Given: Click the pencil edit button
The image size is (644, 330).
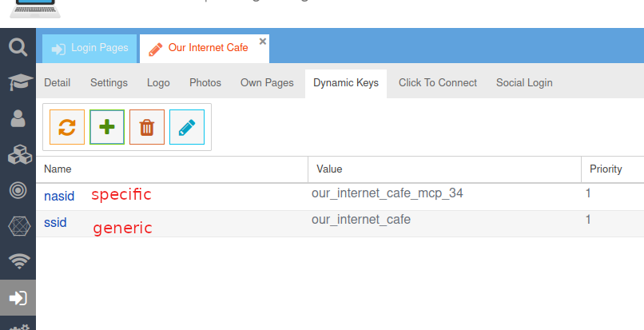Looking at the screenshot, I should click(187, 127).
